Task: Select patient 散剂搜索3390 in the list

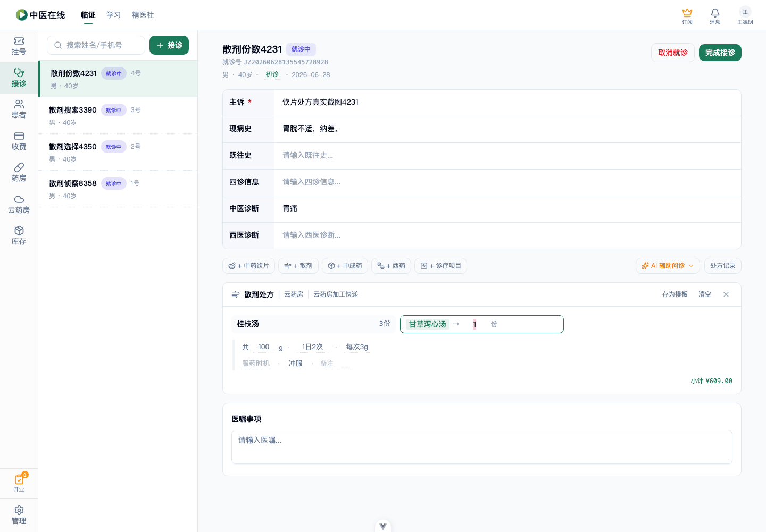Action: click(x=118, y=115)
